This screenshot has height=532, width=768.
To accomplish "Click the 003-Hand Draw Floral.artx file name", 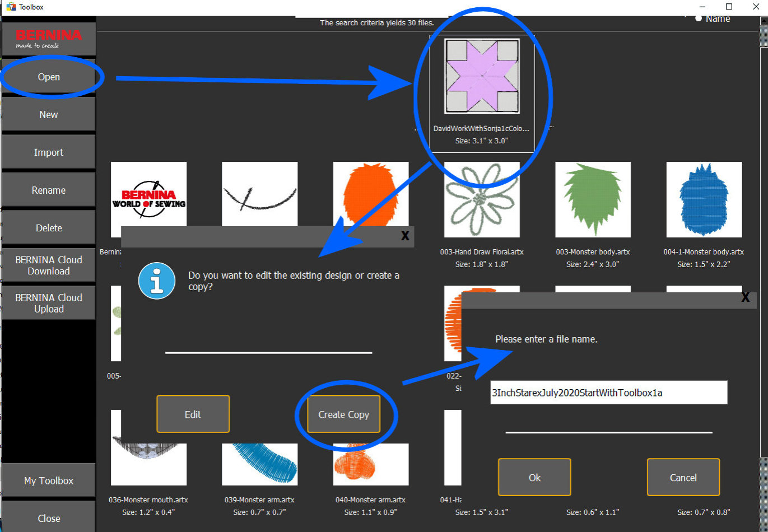I will tap(482, 252).
